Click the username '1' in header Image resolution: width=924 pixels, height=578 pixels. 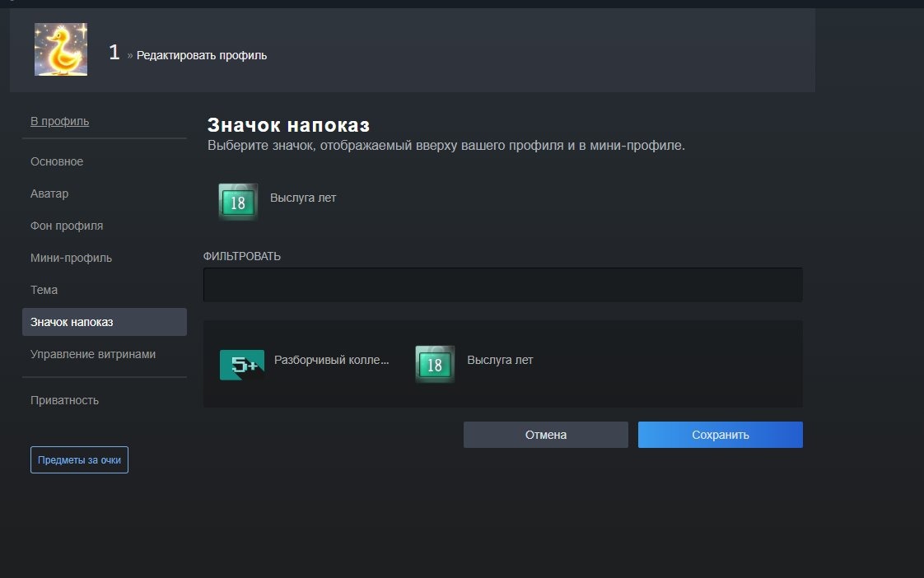click(114, 53)
